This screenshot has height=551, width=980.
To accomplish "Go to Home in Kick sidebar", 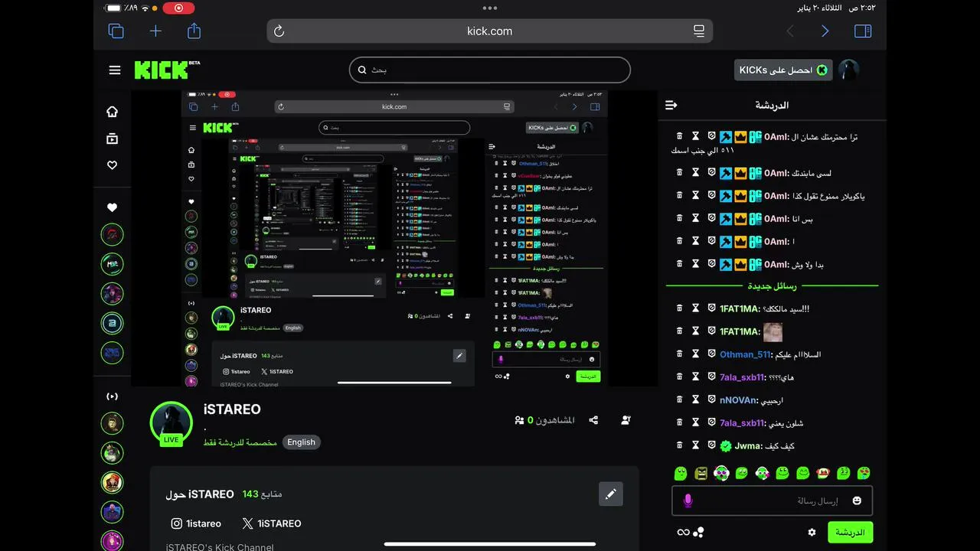I will coord(113,112).
